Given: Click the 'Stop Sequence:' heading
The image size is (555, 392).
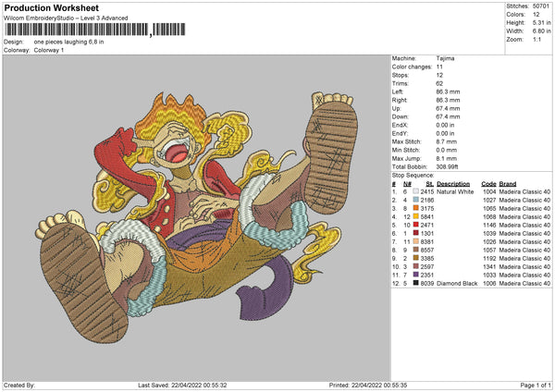Looking at the screenshot, I should (413, 175).
